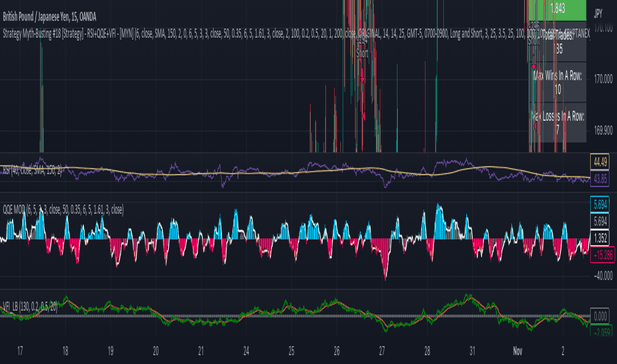Click the 169.900 price axis label
The height and width of the screenshot is (364, 617).
point(603,130)
